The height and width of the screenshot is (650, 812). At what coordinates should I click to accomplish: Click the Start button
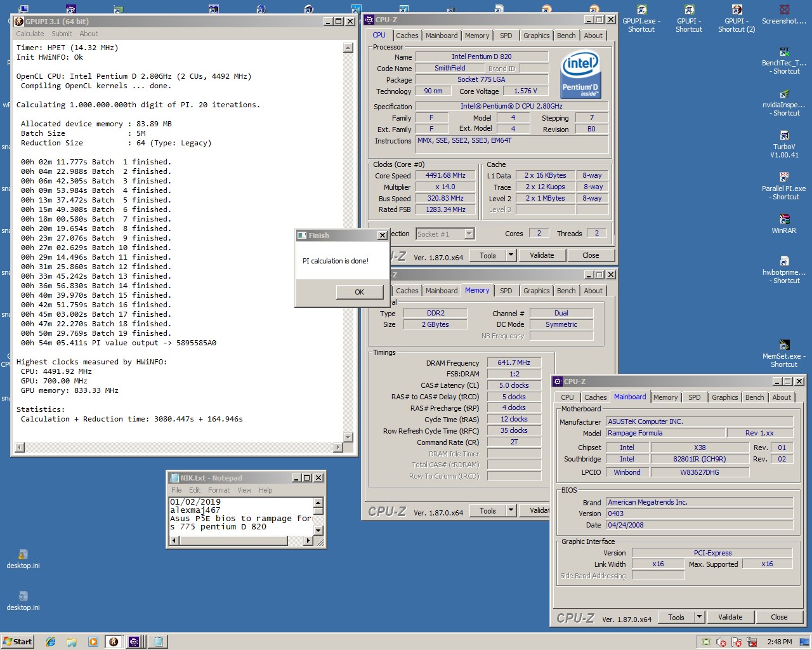tap(17, 642)
